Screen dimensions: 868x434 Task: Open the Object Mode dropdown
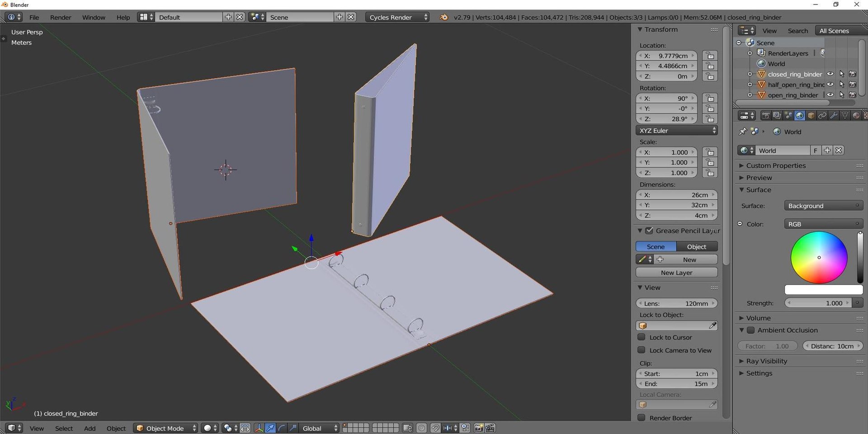(x=166, y=428)
